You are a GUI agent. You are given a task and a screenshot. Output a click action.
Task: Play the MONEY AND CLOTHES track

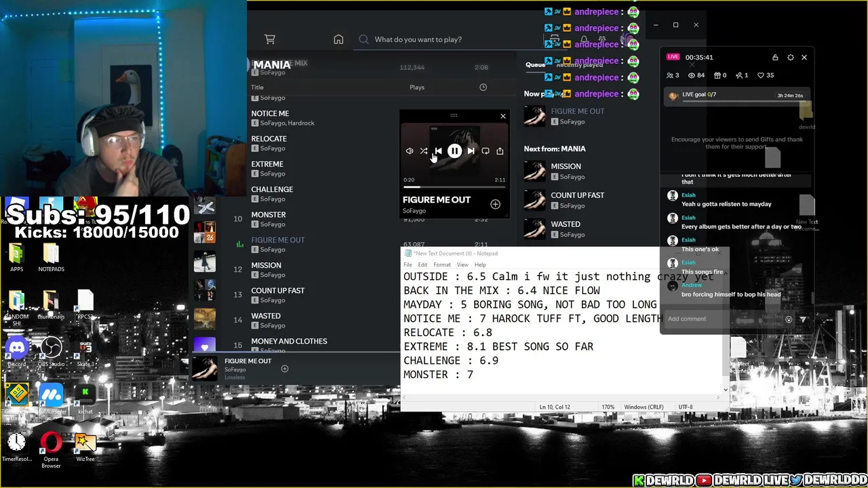pyautogui.click(x=289, y=341)
